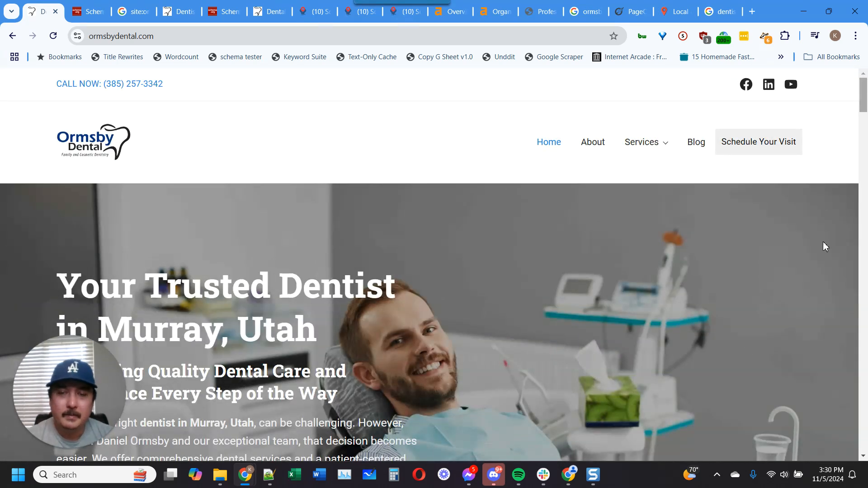The image size is (868, 488).
Task: Click the back navigation arrow button
Action: click(13, 36)
